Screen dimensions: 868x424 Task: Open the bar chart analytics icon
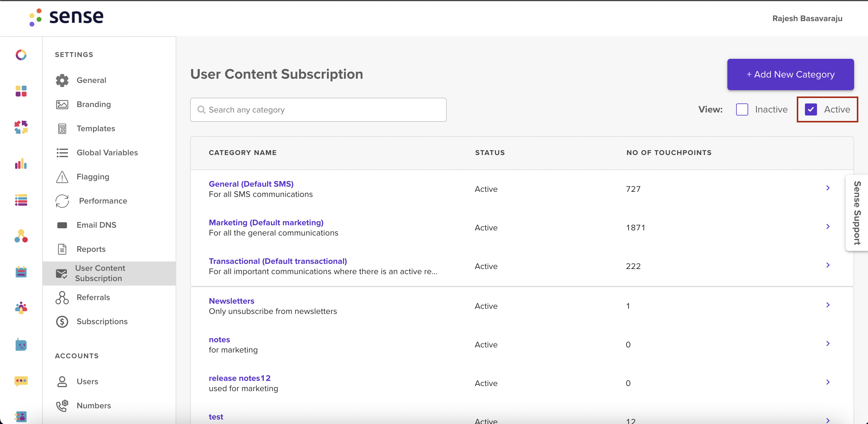coord(21,164)
